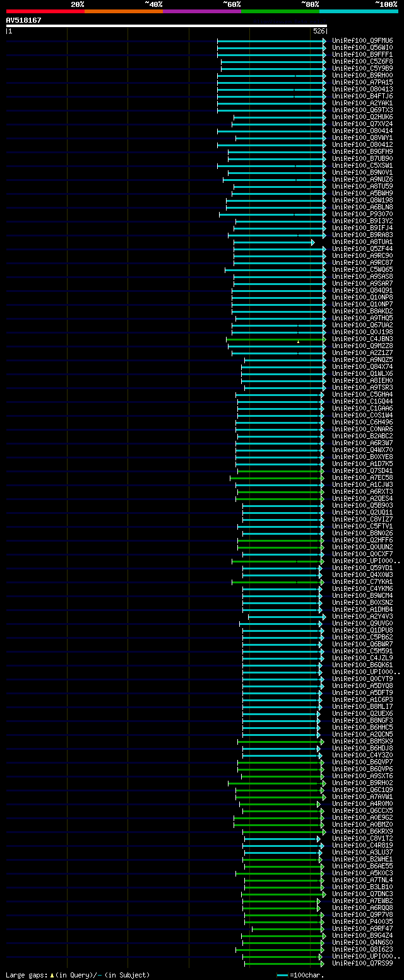Click UniRef100_A7PA15 label
The height and width of the screenshot is (980, 404).
tap(362, 83)
